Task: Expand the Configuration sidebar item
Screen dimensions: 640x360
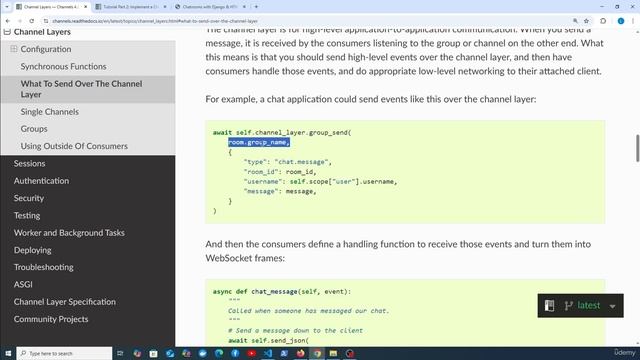Action: coord(13,49)
